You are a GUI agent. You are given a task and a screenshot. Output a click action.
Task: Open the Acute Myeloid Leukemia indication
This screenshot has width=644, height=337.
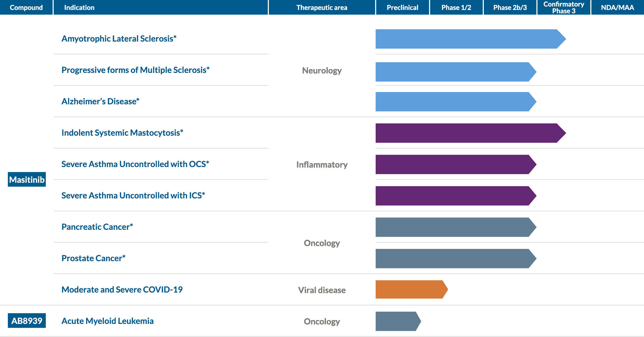108,321
